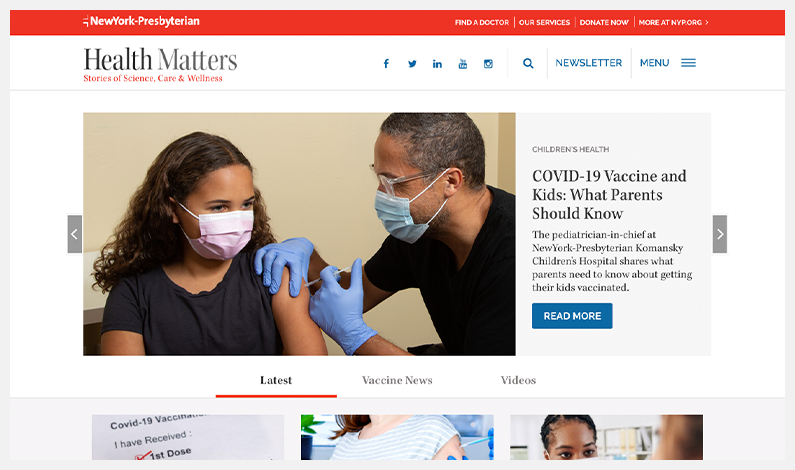The image size is (795, 470).
Task: Open the Facebook social icon
Action: point(386,63)
